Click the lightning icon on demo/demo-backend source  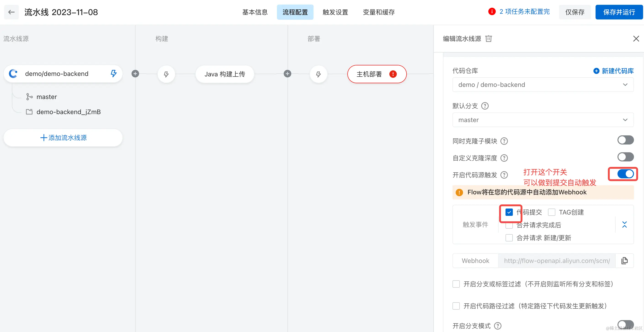click(x=114, y=74)
